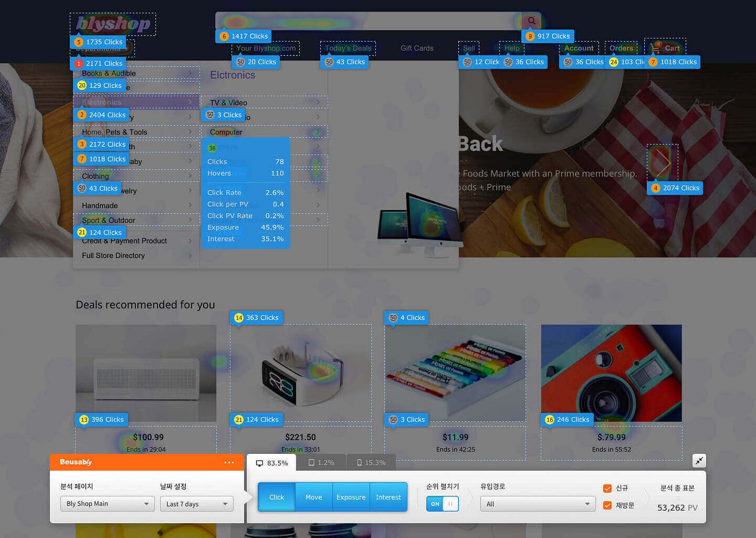Select the tablet 1.2% tab
The width and height of the screenshot is (756, 538).
321,463
